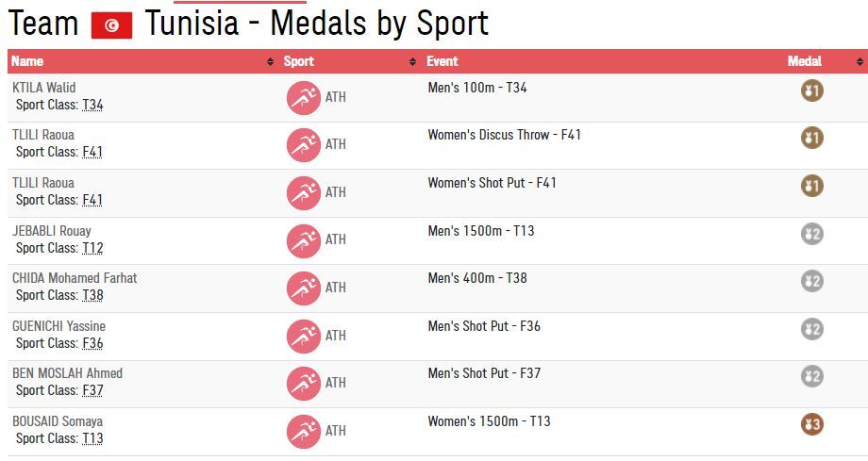
Task: Sort table by Sport column arrows
Action: (x=412, y=62)
